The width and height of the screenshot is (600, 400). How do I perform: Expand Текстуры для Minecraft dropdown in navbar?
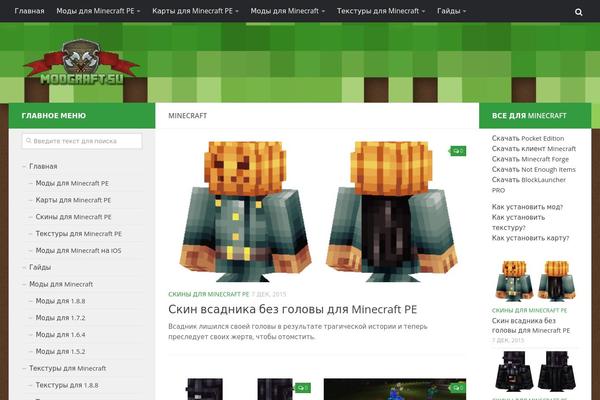pos(381,11)
